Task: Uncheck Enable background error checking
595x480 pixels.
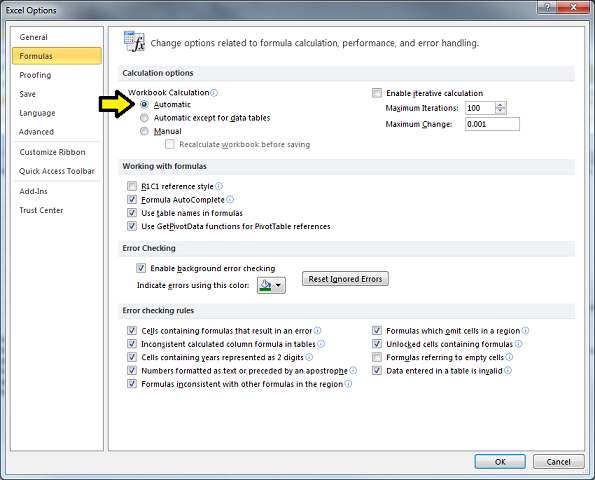Action: (141, 268)
